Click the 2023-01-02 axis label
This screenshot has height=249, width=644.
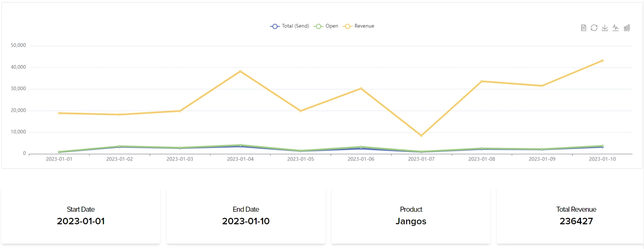click(x=120, y=159)
